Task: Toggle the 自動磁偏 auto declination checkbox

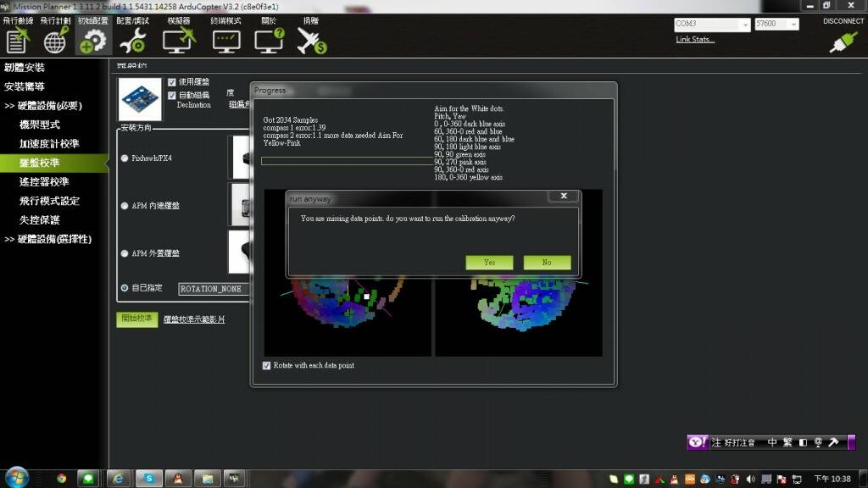Action: [171, 95]
